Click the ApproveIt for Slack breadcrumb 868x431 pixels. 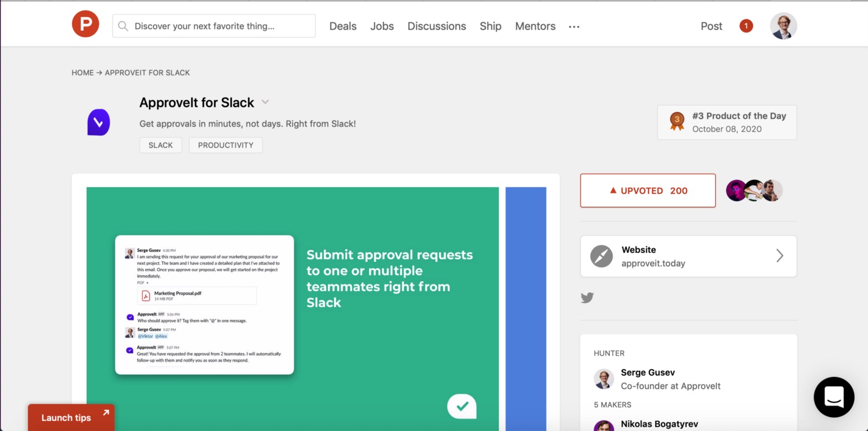[148, 73]
